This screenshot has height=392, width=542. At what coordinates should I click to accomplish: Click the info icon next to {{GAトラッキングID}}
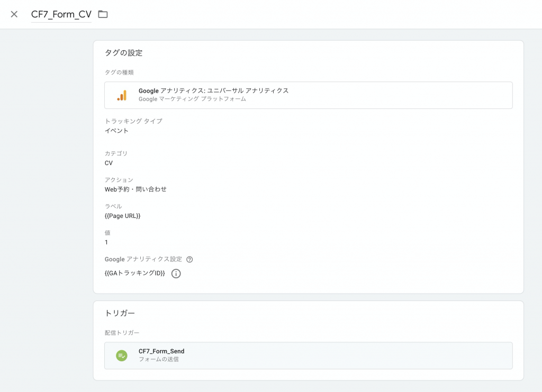pyautogui.click(x=176, y=274)
